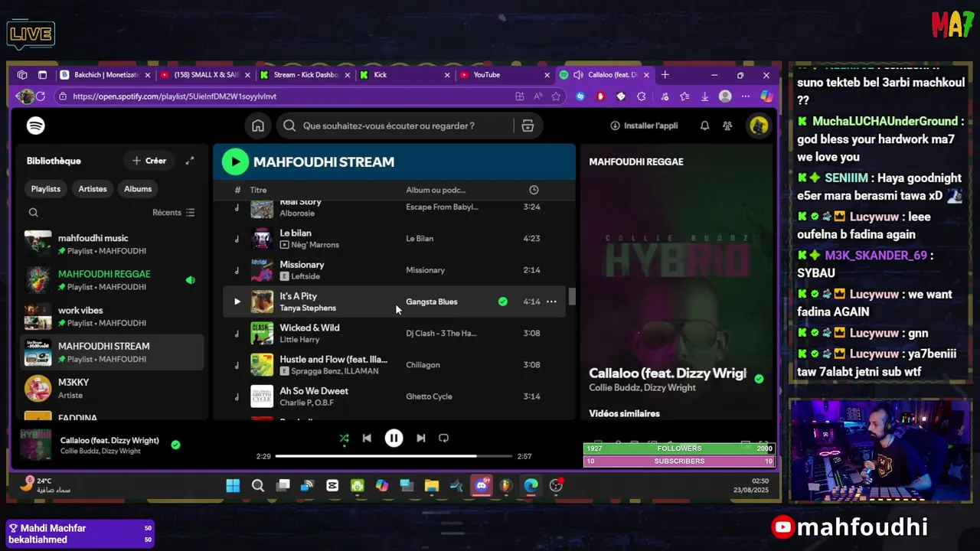Open more options for It's A Pity

tap(551, 302)
